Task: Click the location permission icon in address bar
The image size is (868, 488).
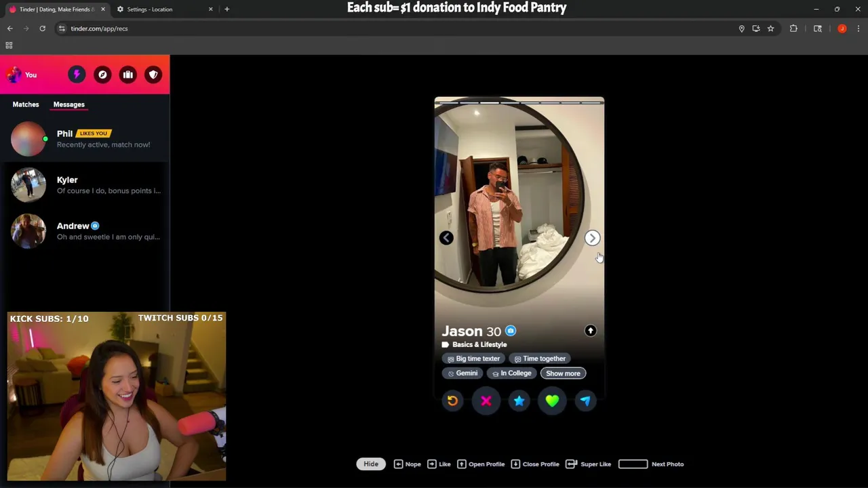Action: (741, 28)
